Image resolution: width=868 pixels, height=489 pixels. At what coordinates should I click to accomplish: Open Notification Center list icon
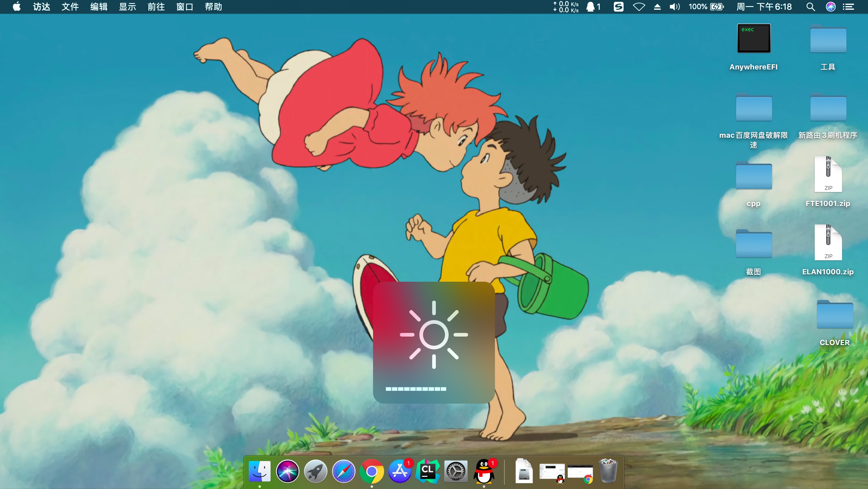tap(848, 7)
